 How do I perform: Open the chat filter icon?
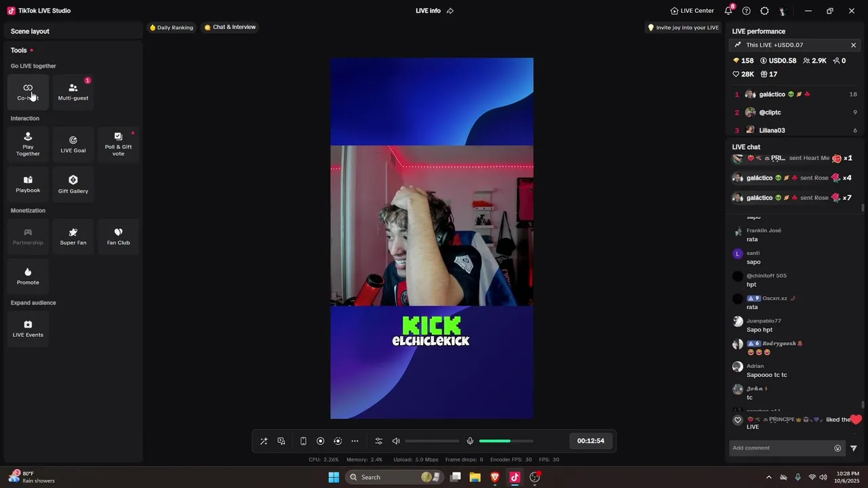[854, 448]
